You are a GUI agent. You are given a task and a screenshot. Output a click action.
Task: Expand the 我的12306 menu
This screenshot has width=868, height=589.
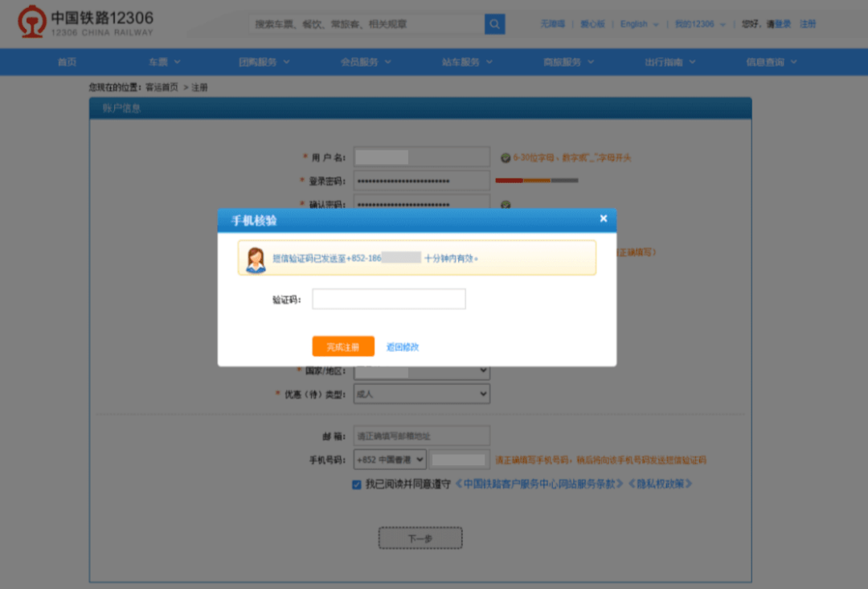[699, 24]
